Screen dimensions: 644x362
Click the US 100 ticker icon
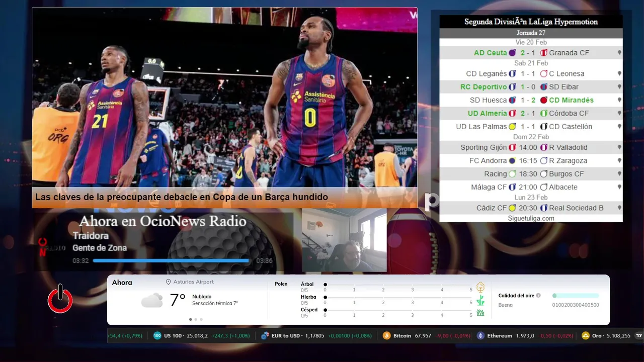coord(157,336)
